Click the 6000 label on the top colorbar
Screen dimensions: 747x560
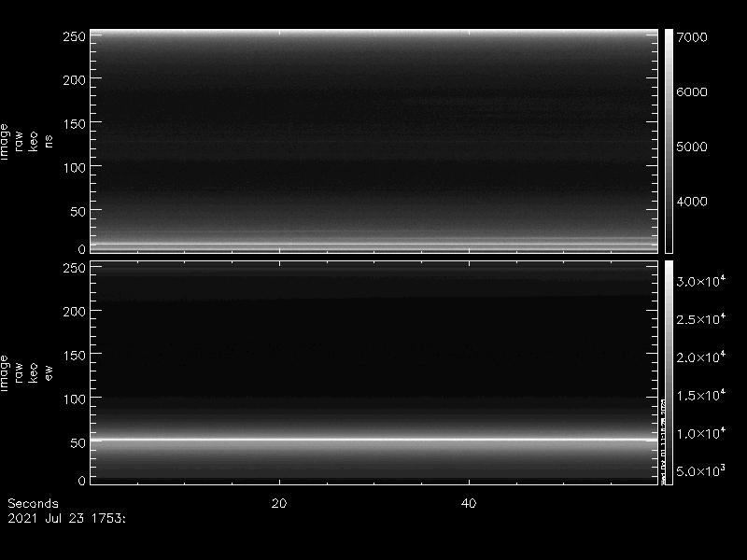[x=692, y=92]
